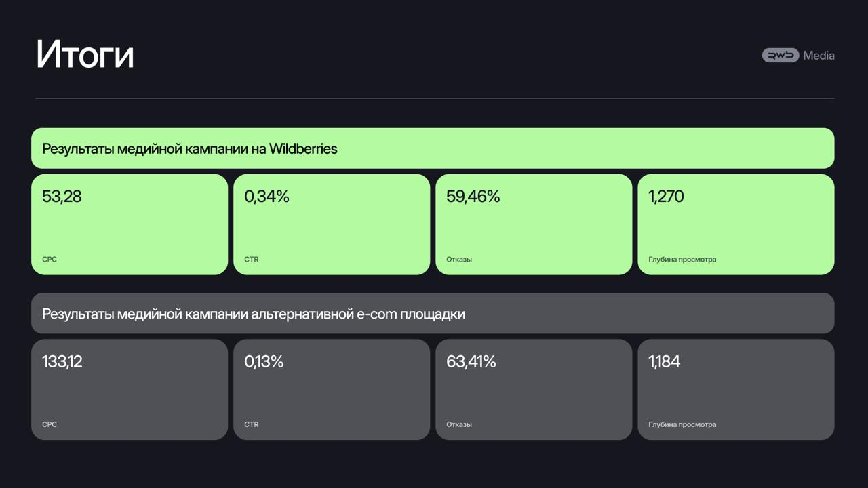868x488 pixels.
Task: Select the "Итоги" slide title
Action: point(85,54)
